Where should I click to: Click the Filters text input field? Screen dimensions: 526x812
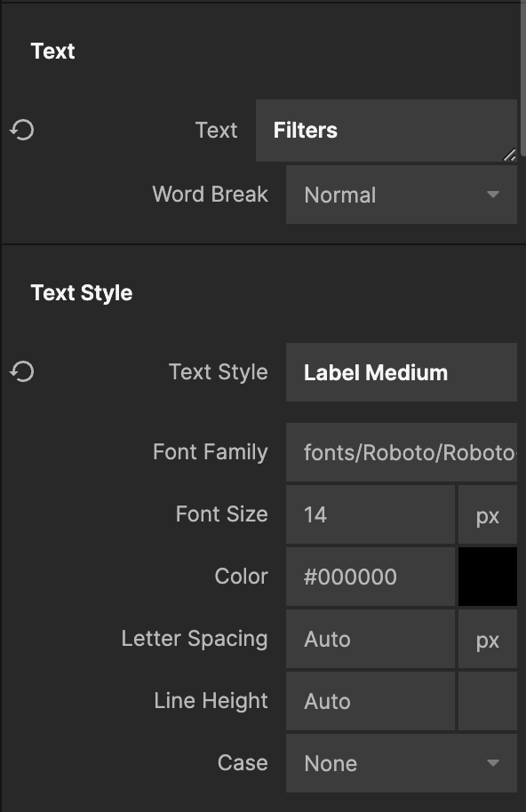pos(387,131)
